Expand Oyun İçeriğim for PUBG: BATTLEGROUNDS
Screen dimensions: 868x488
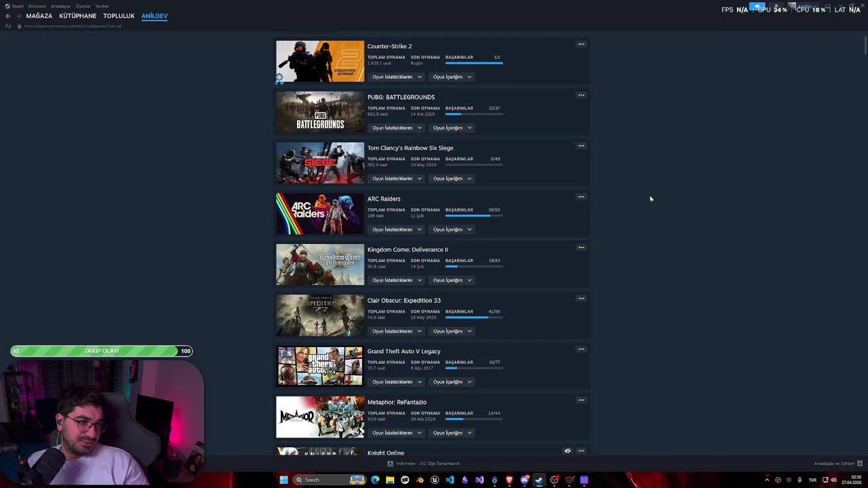(x=452, y=127)
